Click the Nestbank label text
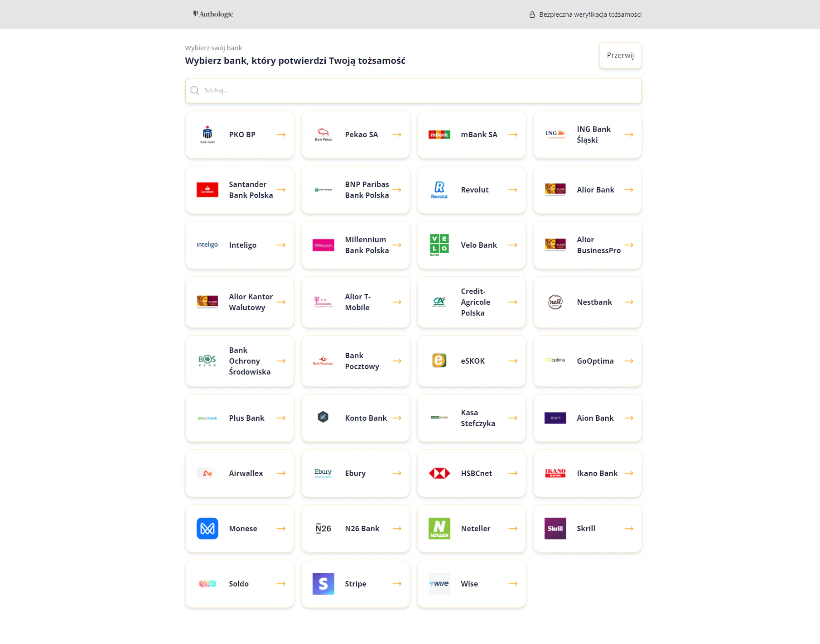 [594, 302]
